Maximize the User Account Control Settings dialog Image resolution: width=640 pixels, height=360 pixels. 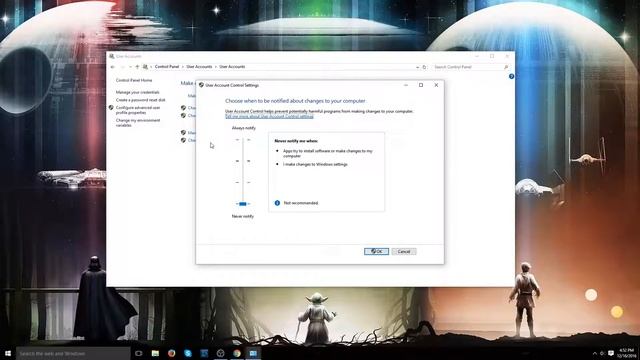coord(421,85)
